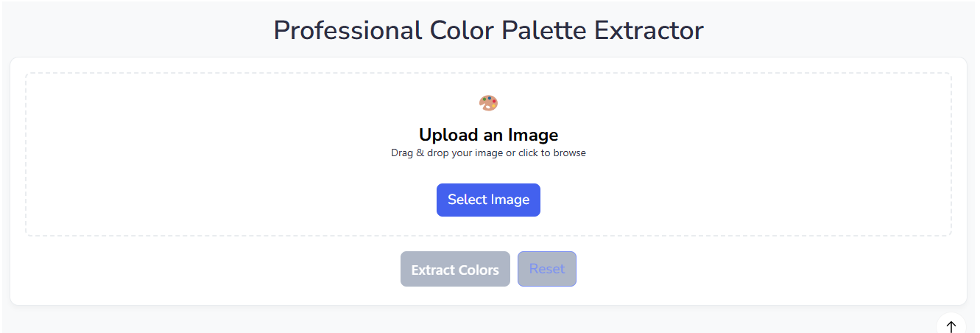
Task: Click the paint palette icon
Action: (488, 103)
